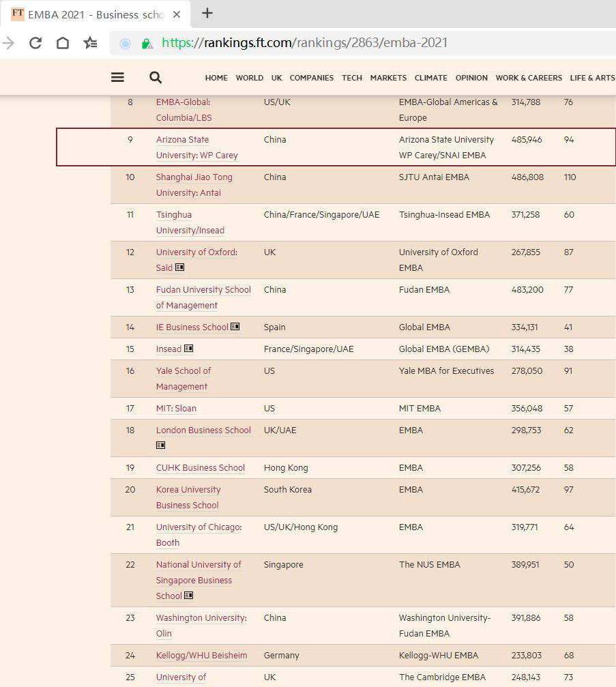Screen dimensions: 616x687
Task: Click the profile icon next to Insead
Action: pos(188,349)
